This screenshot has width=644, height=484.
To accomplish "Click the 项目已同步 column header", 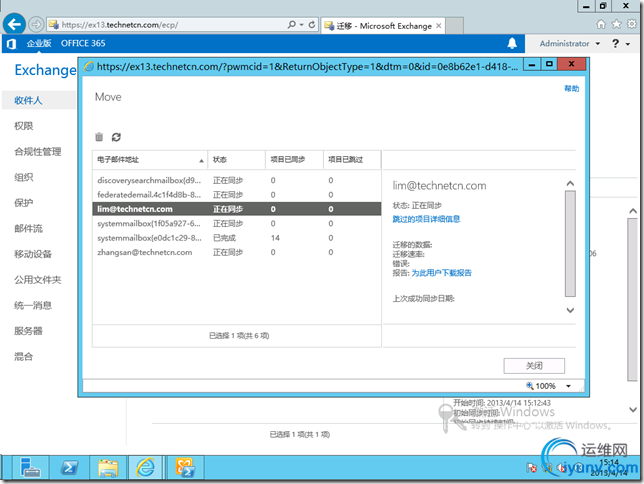I will coord(294,160).
